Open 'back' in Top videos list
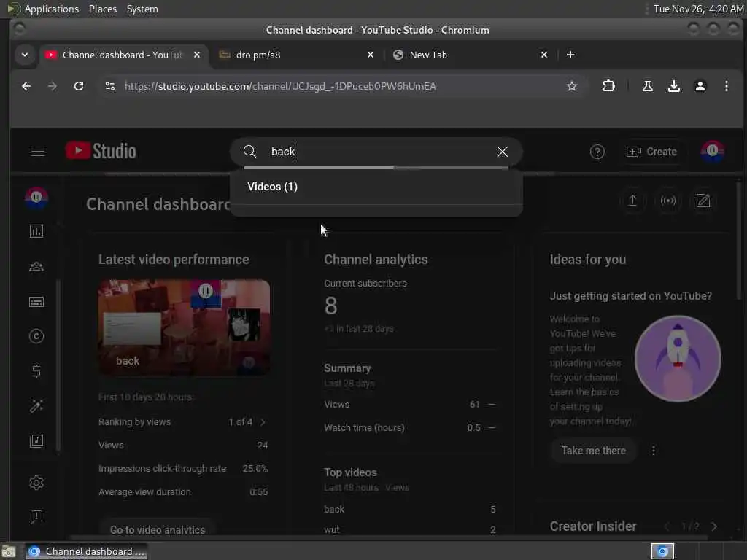Viewport: 747px width, 560px height. (x=334, y=510)
